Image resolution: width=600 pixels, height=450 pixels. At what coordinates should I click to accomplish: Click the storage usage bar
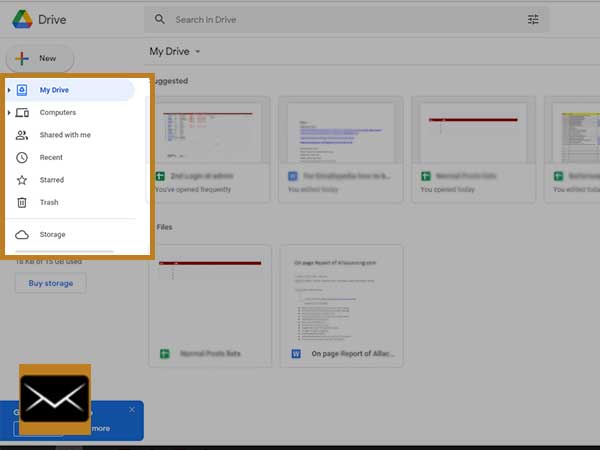[64, 251]
